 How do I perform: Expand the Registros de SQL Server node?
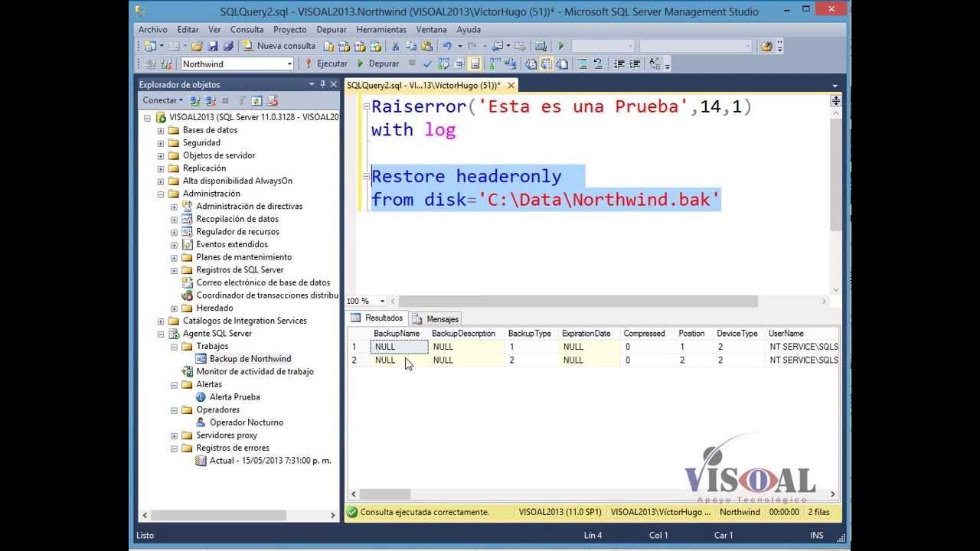pos(175,270)
